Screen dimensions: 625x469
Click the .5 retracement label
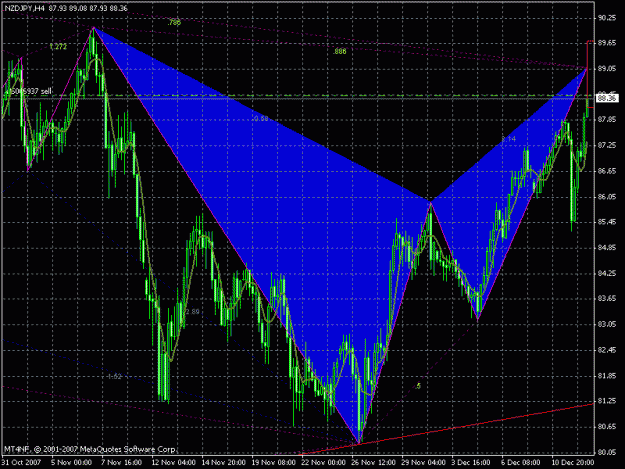pos(418,386)
